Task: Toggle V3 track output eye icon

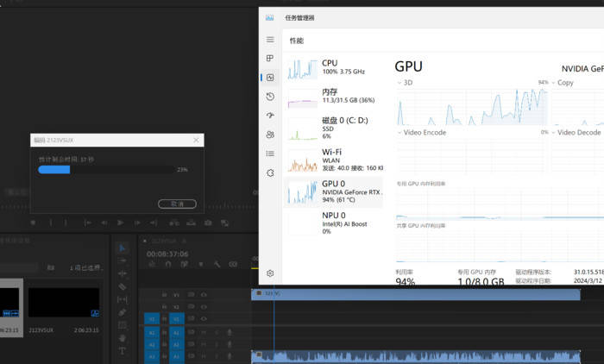Action: coord(204,295)
